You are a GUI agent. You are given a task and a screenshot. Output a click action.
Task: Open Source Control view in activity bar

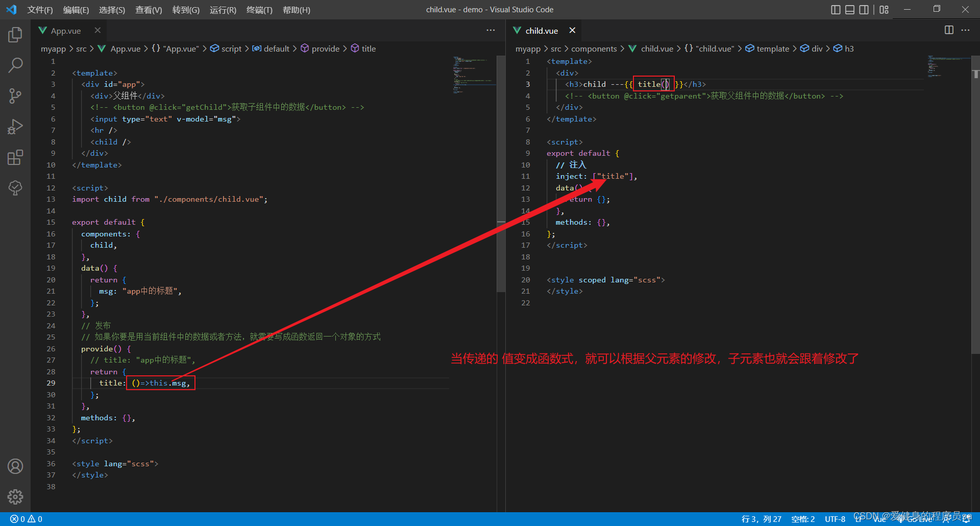15,96
